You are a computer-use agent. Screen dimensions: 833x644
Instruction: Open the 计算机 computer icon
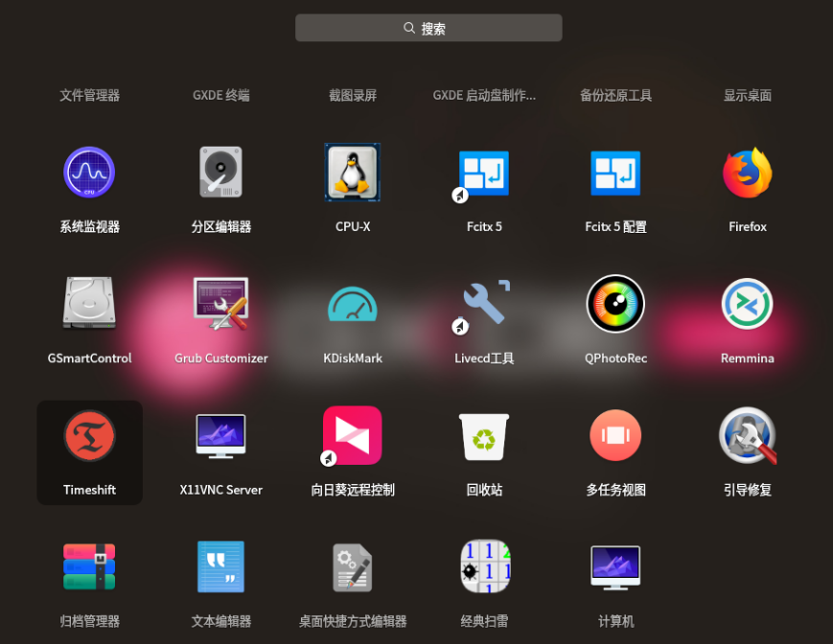point(615,567)
